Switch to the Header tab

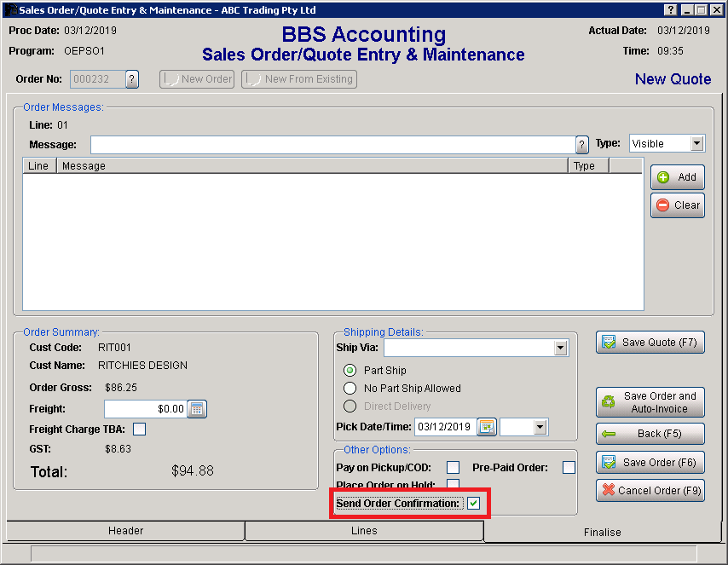click(125, 531)
